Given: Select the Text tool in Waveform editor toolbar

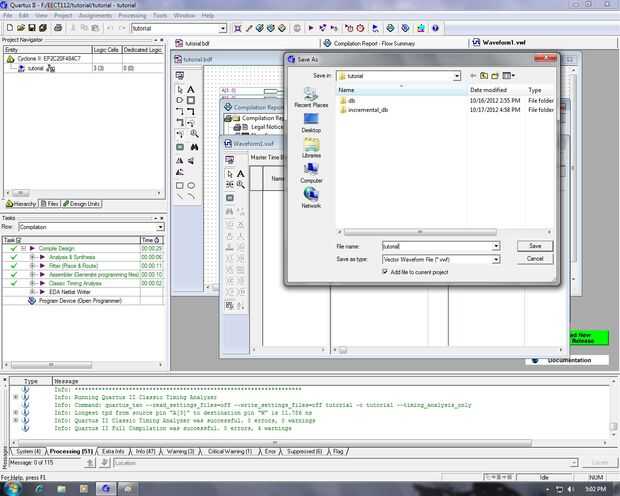Looking at the screenshot, I should coord(240,174).
